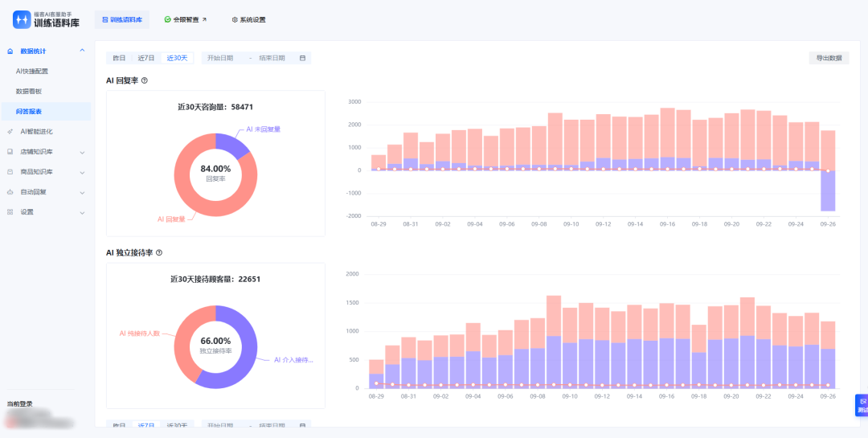The width and height of the screenshot is (868, 438).
Task: Click the 结束日期 input field
Action: [x=272, y=58]
